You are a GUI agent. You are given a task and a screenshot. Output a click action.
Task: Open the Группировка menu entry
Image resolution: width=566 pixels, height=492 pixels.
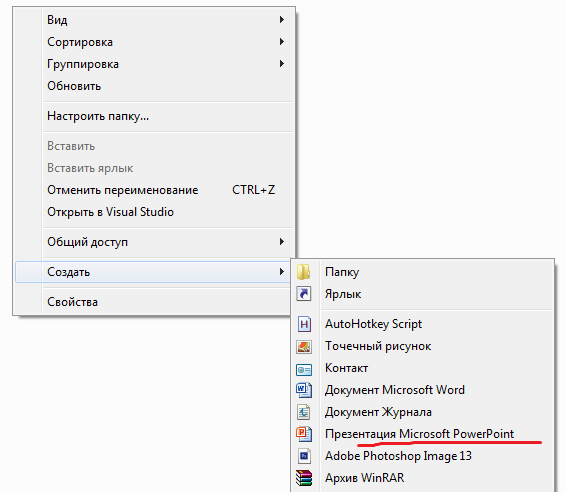[x=154, y=64]
